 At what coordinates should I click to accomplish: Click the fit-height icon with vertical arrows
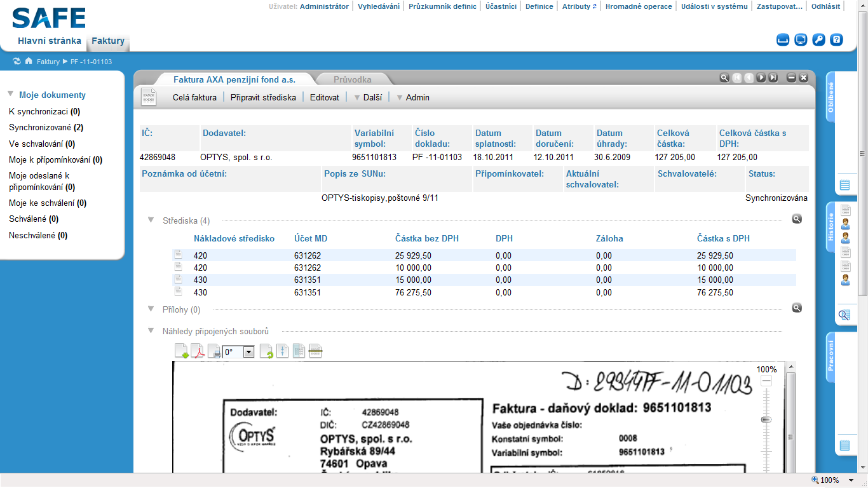tap(283, 351)
